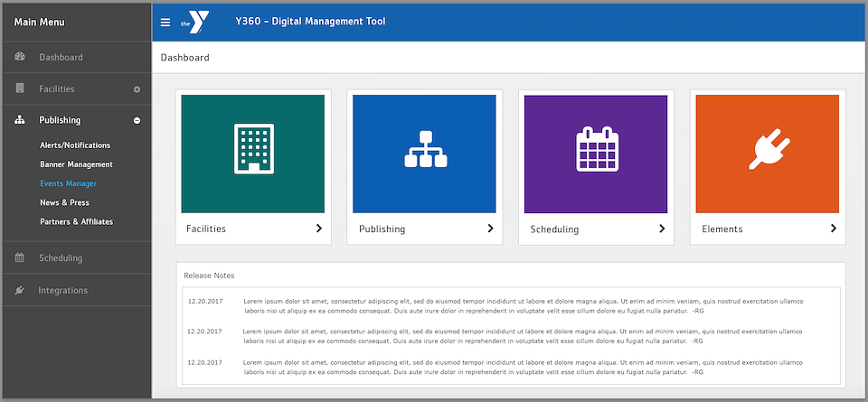868x402 pixels.
Task: Click the Dashboard breadcrumb title
Action: (x=184, y=58)
